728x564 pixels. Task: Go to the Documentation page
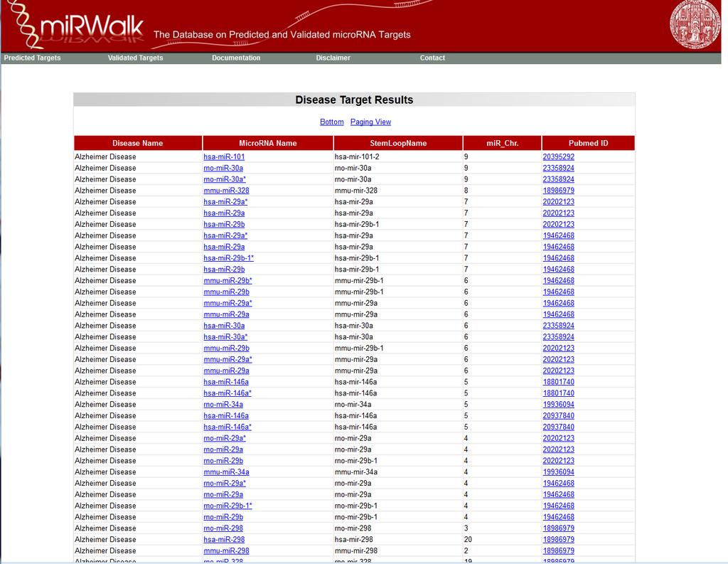(x=236, y=58)
